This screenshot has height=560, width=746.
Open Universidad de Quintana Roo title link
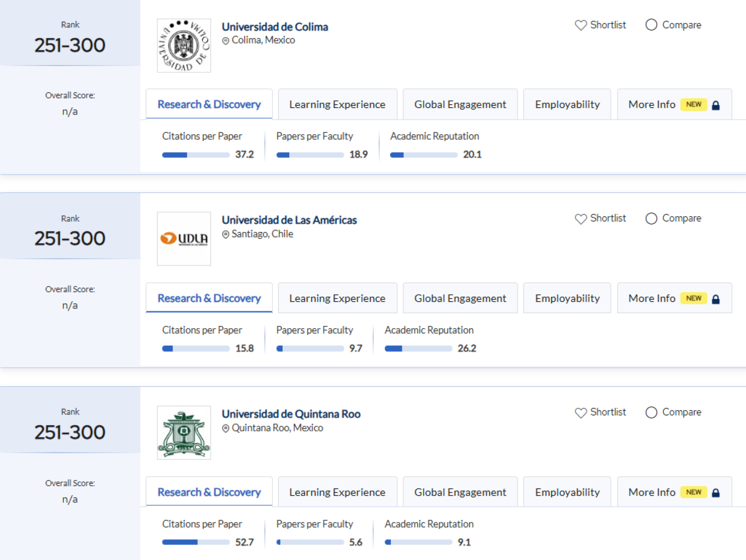click(x=291, y=414)
